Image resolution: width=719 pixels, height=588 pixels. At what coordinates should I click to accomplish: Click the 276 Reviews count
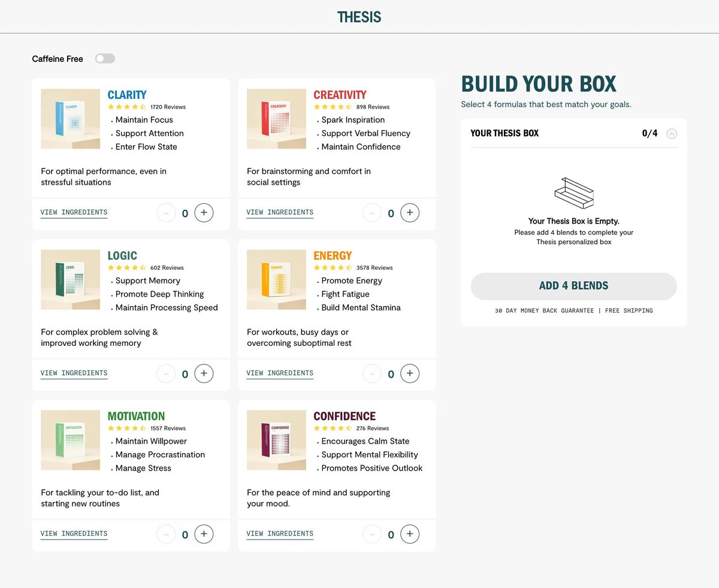(373, 428)
